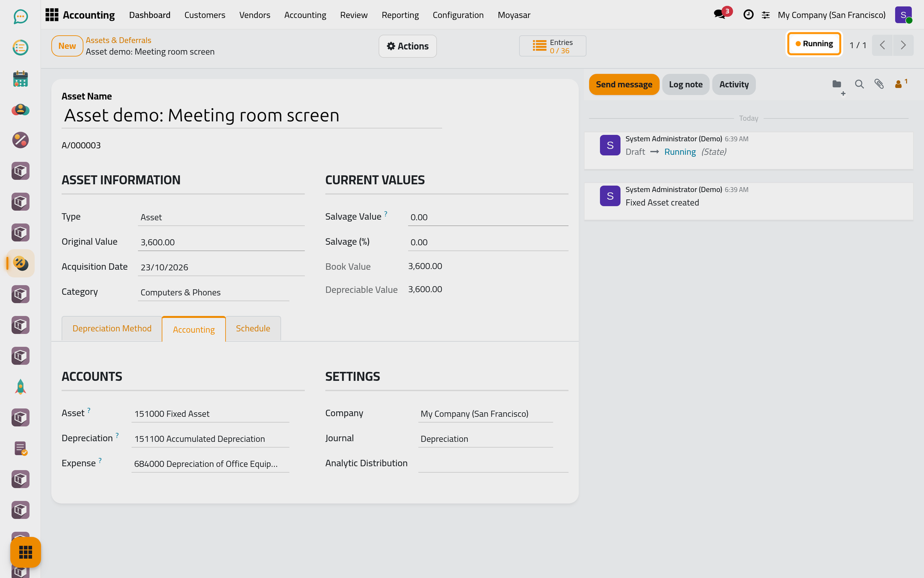Open the Moyasar menu
The height and width of the screenshot is (578, 924).
pyautogui.click(x=514, y=15)
